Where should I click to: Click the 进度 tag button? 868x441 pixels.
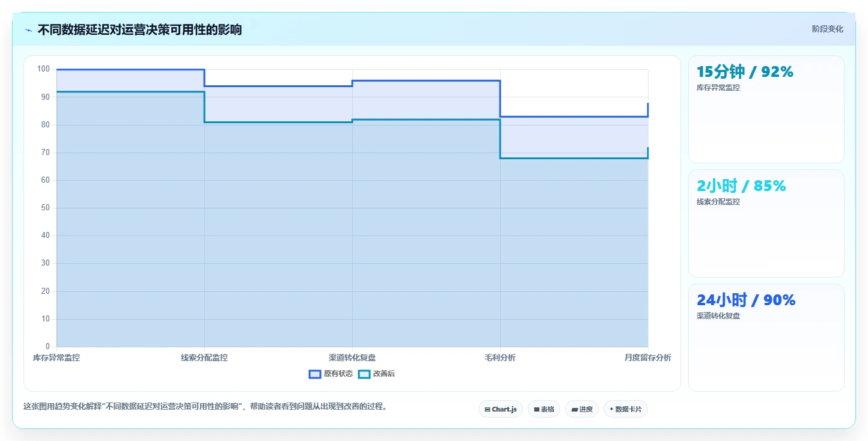click(582, 409)
